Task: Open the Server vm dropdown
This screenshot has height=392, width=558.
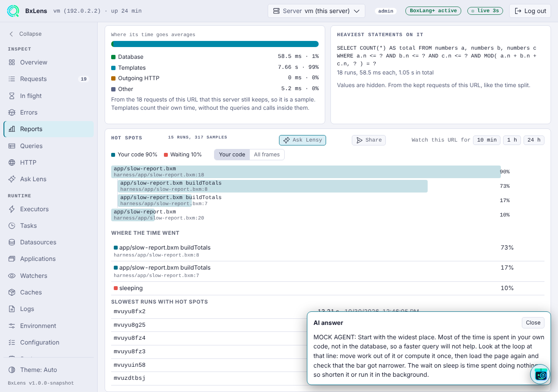Action: [316, 11]
